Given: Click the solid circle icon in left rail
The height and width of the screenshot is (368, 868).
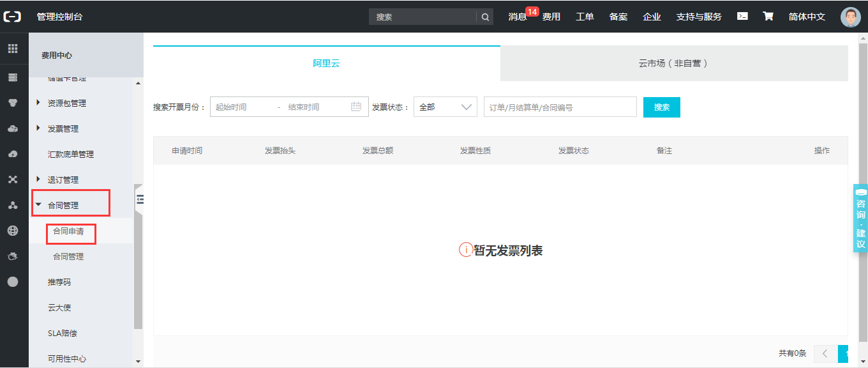Looking at the screenshot, I should pyautogui.click(x=13, y=282).
